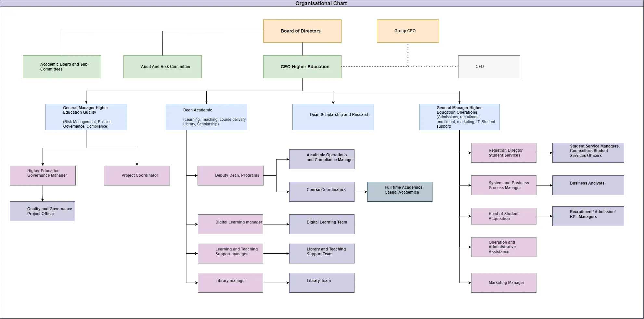Select the Dean Academic node
Screen dimensions: 644x319
pos(206,117)
